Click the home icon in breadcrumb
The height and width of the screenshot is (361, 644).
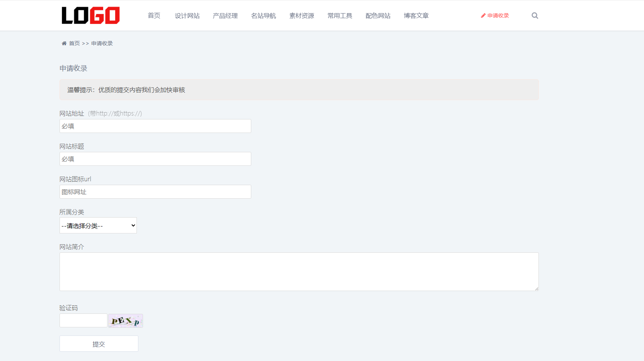click(x=64, y=43)
